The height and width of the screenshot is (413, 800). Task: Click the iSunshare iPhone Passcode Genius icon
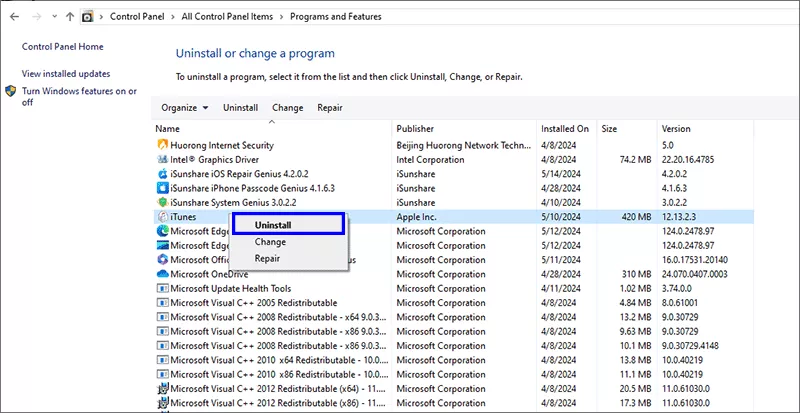(x=163, y=188)
